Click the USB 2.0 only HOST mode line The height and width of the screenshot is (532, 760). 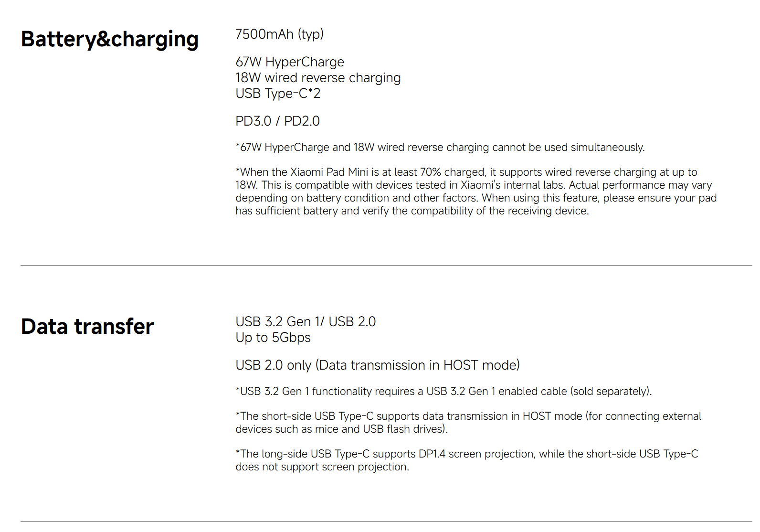click(x=377, y=365)
